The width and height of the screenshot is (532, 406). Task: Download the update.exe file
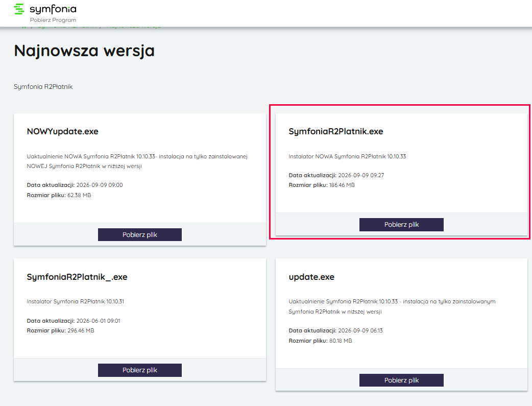coord(401,380)
